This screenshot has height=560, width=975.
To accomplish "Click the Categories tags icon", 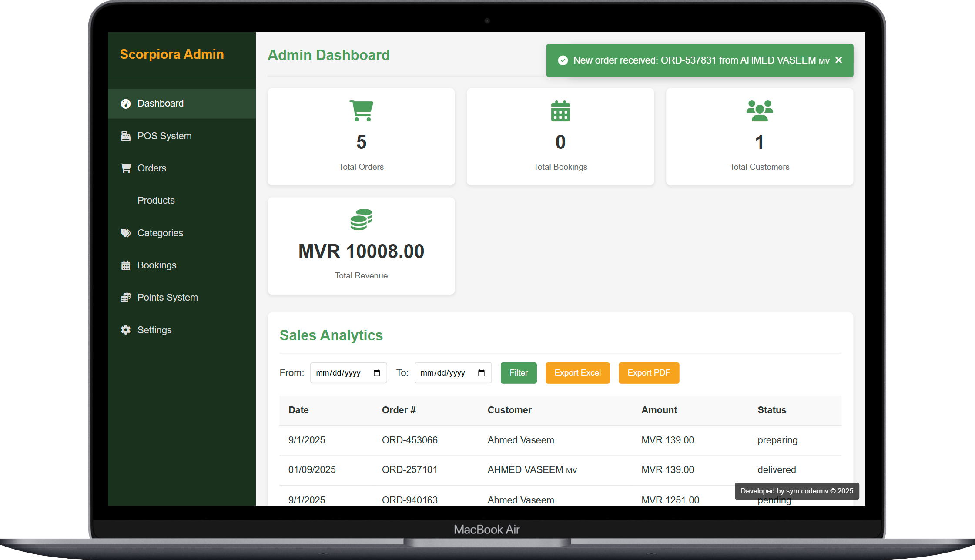I will tap(126, 233).
